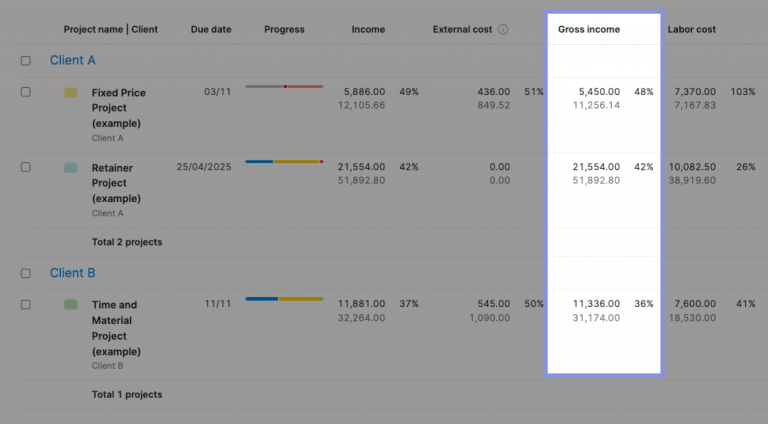Click the yellow Fixed Price Project folder icon
Viewport: 768px width, 424px height.
tap(71, 93)
